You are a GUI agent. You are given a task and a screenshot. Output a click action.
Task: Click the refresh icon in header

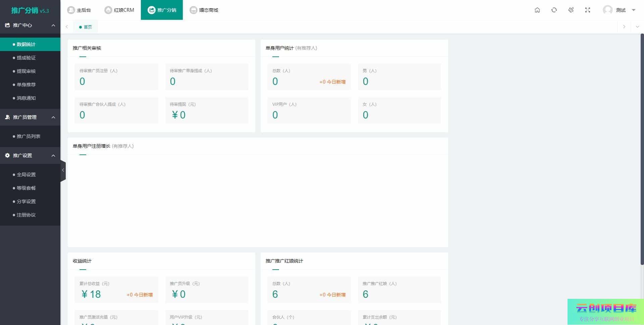click(x=554, y=10)
